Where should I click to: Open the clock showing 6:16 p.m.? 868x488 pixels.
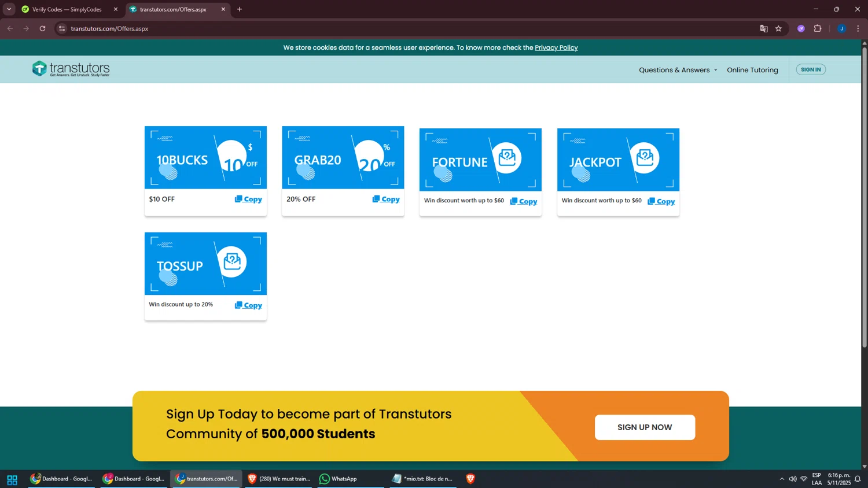tap(839, 479)
